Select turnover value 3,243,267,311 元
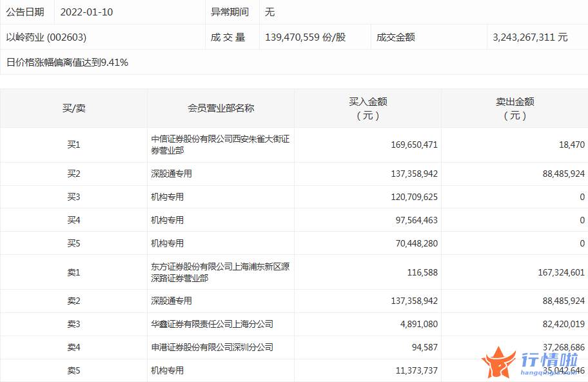 pos(530,37)
